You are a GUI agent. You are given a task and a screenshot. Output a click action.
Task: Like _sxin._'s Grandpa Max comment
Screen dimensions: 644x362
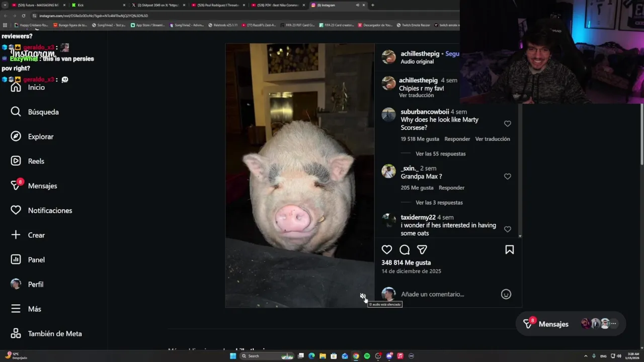pyautogui.click(x=507, y=176)
